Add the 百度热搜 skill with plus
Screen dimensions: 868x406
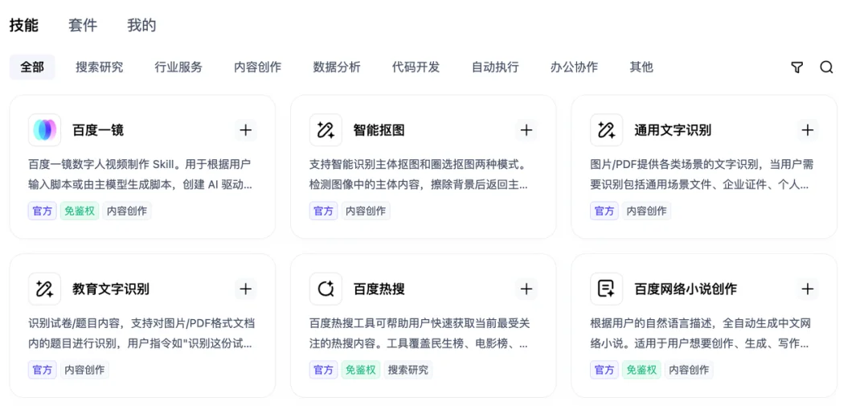click(x=526, y=289)
